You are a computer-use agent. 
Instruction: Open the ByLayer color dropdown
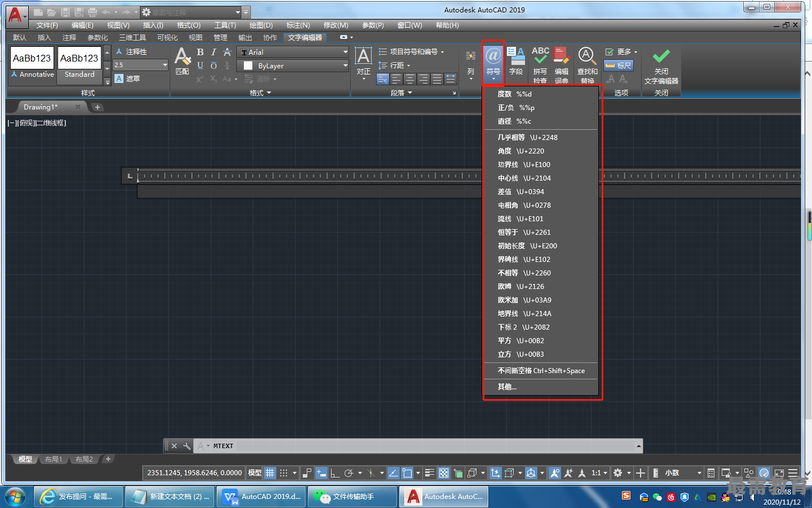point(346,65)
